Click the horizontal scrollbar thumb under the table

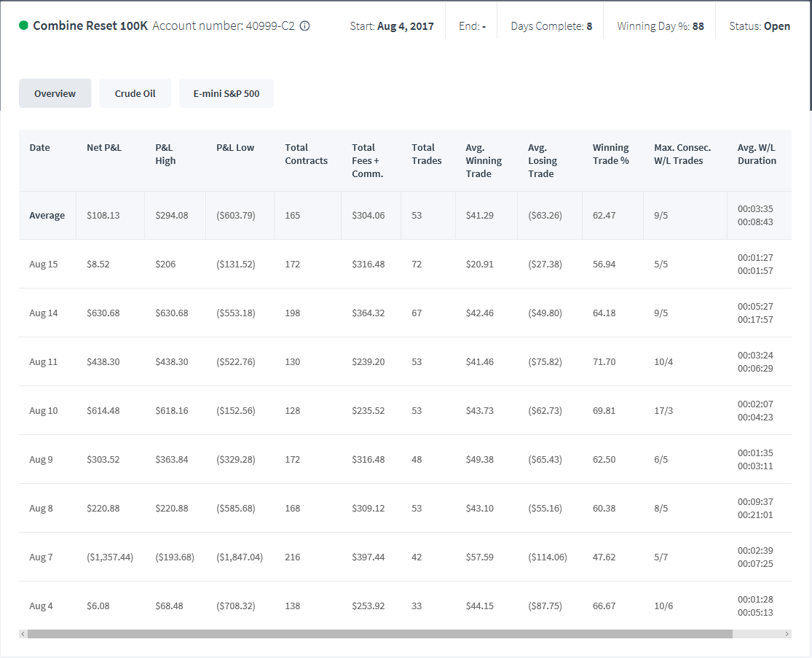click(x=380, y=634)
